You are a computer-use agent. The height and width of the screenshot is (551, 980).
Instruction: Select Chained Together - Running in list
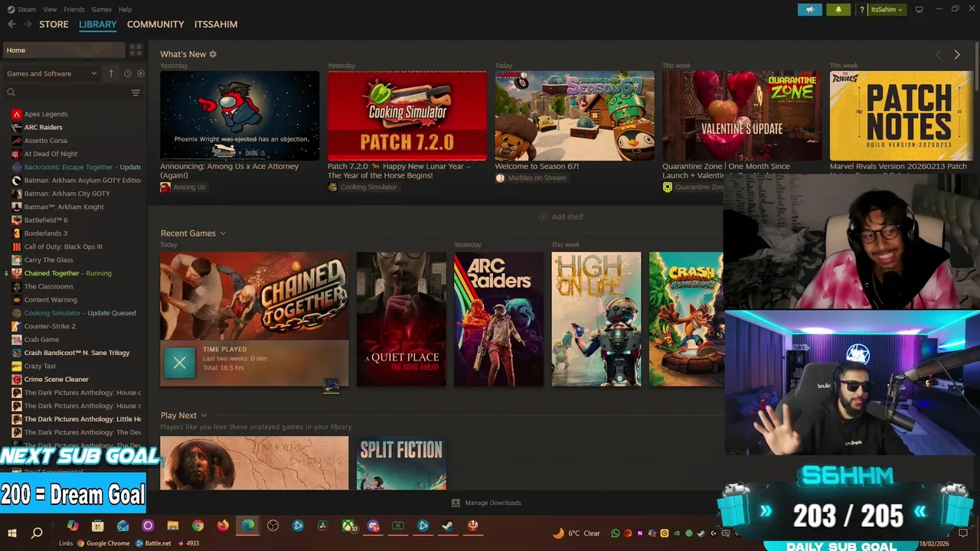point(67,273)
